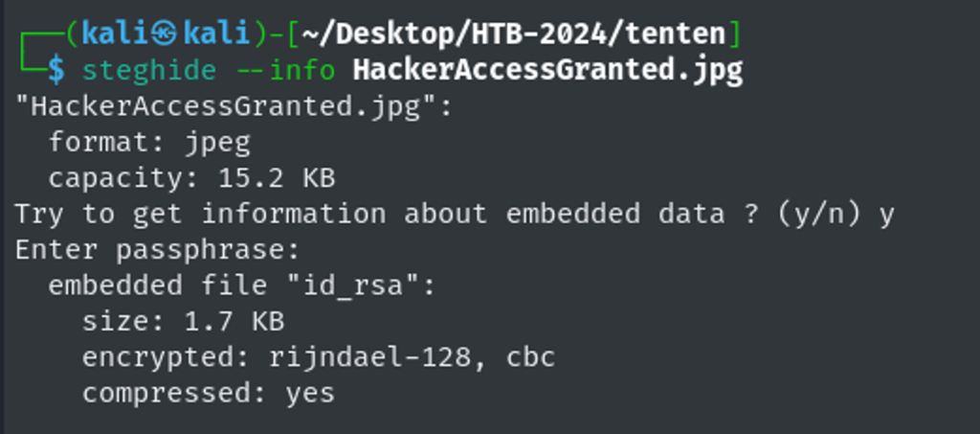This screenshot has height=434, width=980.
Task: Click the 'size: 1.7 KB' line
Action: [183, 321]
